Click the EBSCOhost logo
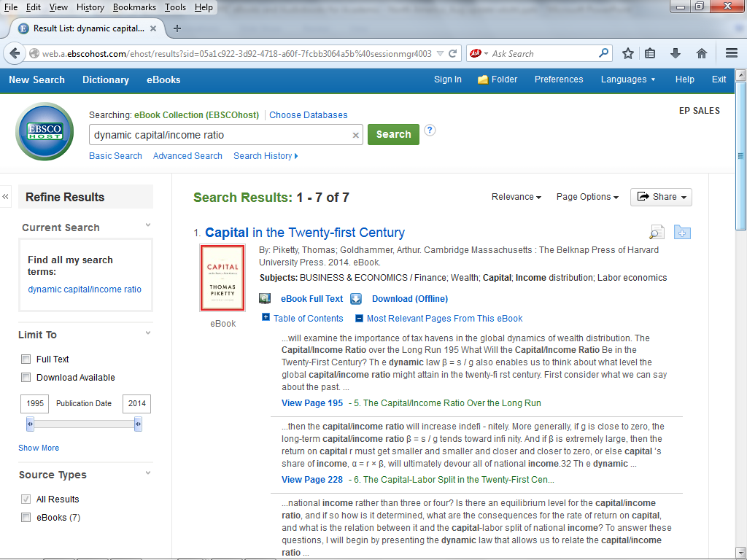Image resolution: width=747 pixels, height=560 pixels. click(44, 131)
